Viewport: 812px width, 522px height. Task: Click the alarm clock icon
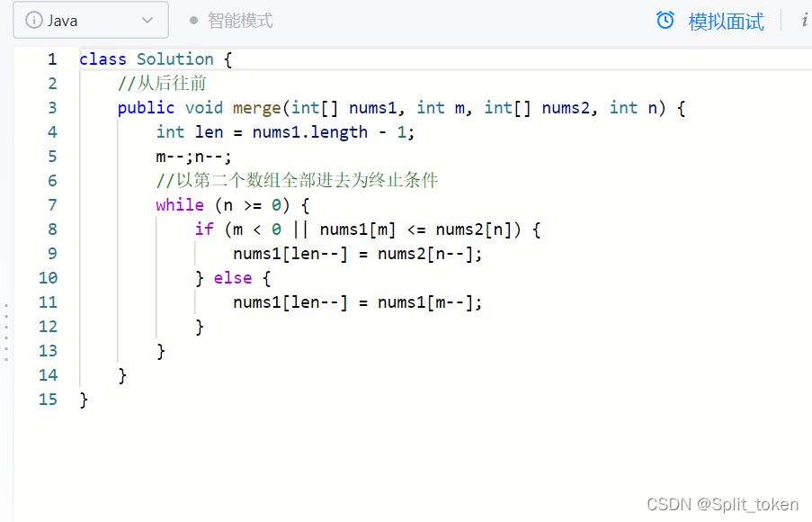point(665,20)
